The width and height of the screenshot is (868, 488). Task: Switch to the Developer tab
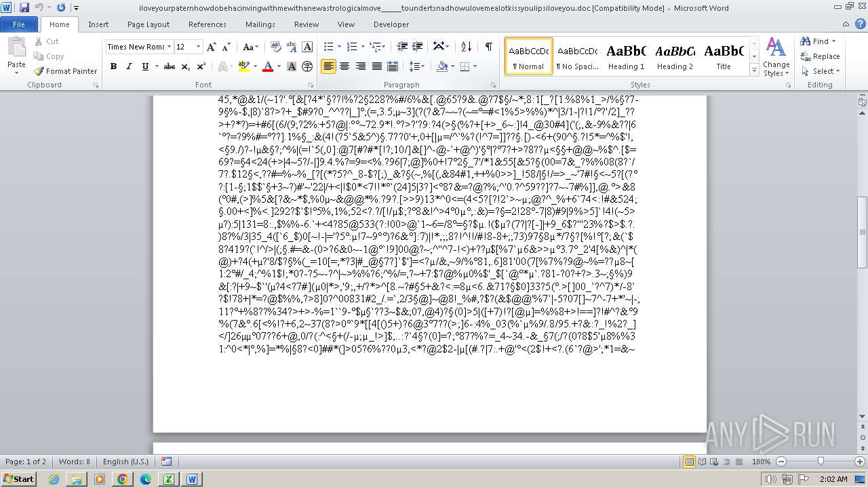coord(391,24)
